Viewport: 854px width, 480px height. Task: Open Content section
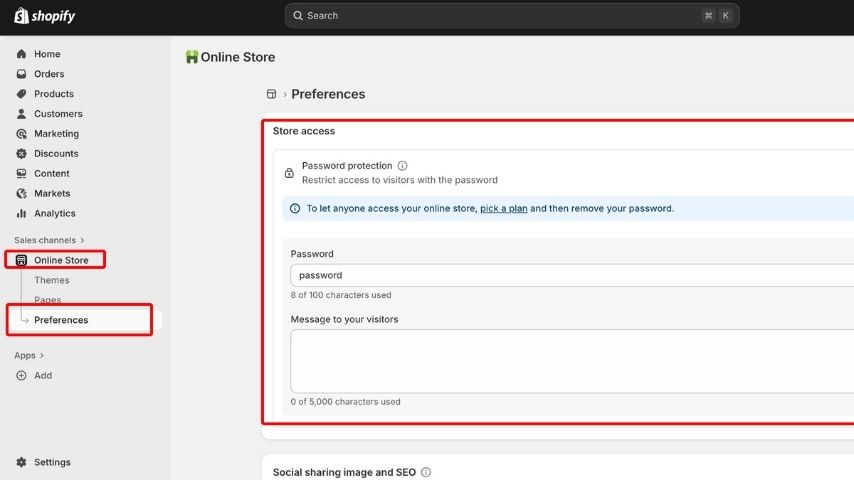[x=52, y=173]
